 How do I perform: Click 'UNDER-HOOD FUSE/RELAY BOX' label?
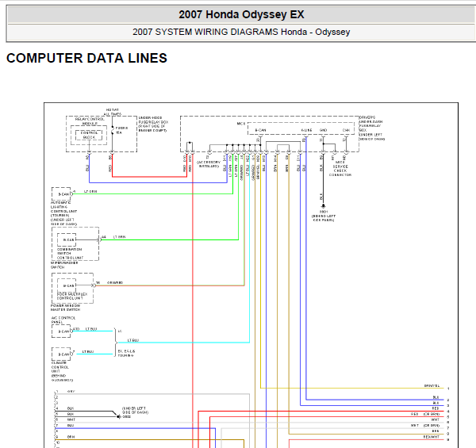(153, 124)
